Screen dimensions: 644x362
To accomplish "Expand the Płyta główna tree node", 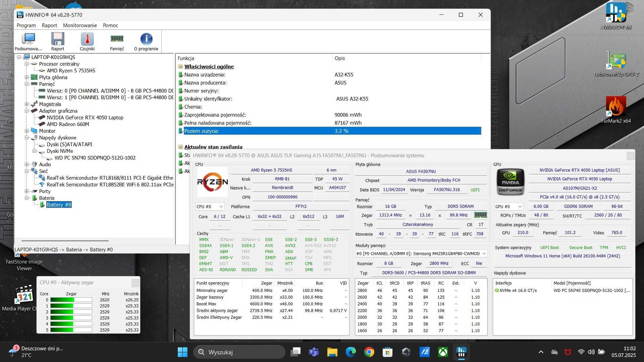I will [x=26, y=77].
